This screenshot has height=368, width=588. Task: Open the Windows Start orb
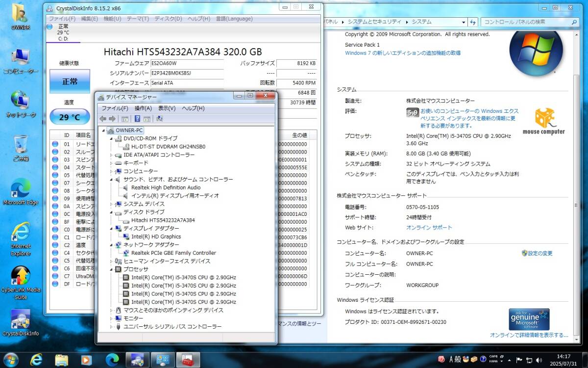10,360
